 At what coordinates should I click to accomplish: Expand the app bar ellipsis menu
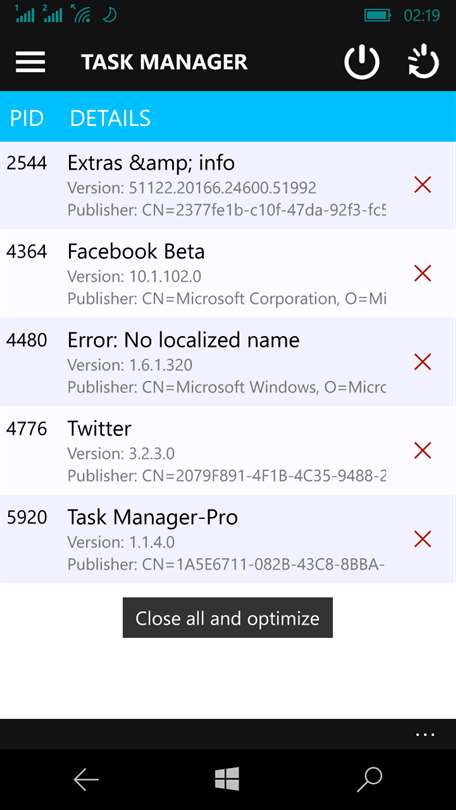point(425,734)
